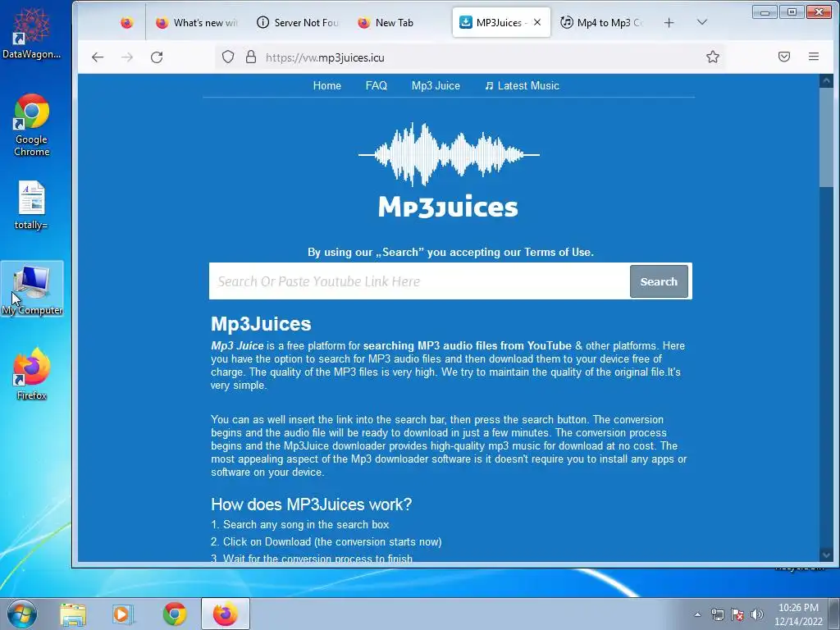Click the page vertical scrollbar thumb
Viewport: 840px width, 630px height.
click(x=825, y=138)
